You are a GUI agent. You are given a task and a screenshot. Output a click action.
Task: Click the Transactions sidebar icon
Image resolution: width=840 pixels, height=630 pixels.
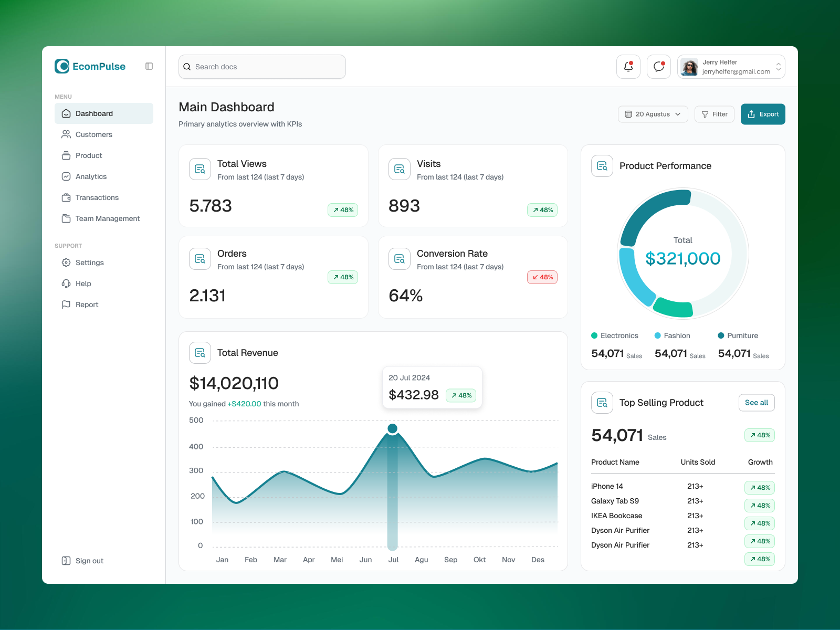[x=66, y=197]
